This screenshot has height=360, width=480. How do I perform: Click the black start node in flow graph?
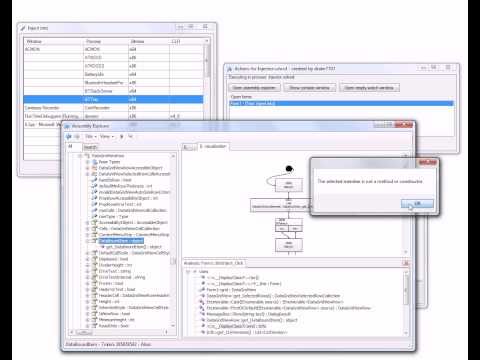coord(289,169)
